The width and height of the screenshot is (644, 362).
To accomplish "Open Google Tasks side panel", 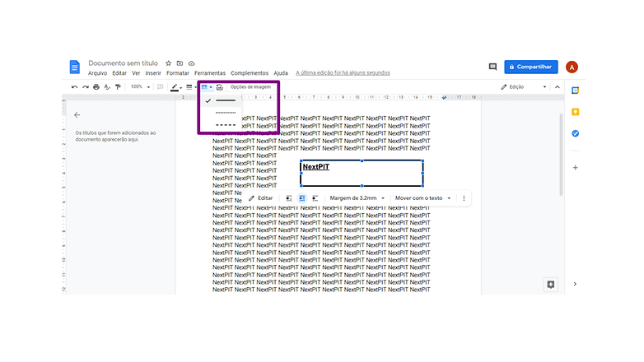I will point(576,133).
